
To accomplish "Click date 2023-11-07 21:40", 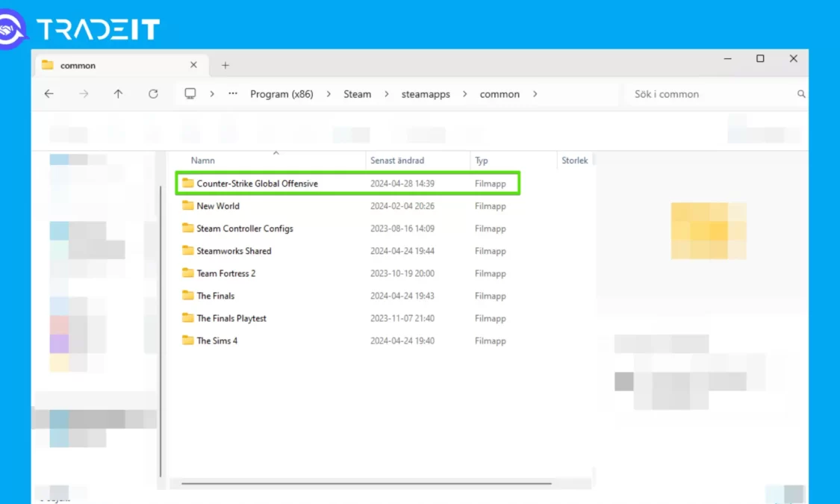I will tap(402, 318).
